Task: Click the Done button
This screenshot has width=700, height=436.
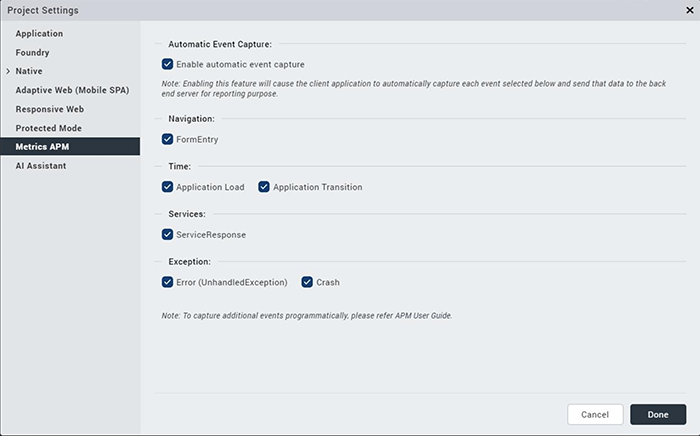Action: 657,414
